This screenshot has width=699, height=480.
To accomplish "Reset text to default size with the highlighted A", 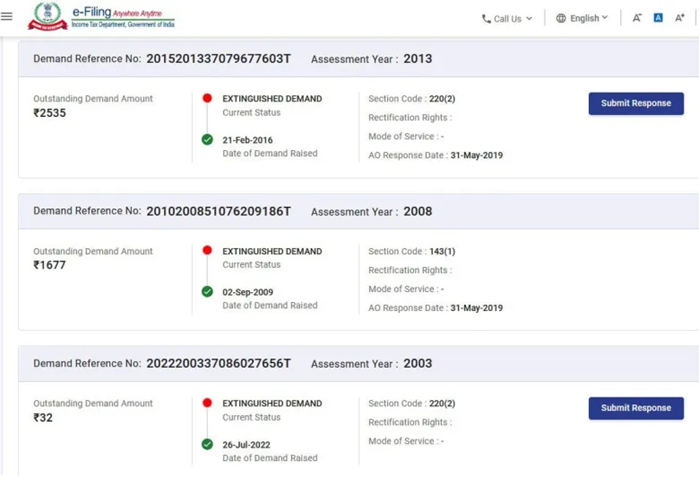I will (658, 18).
